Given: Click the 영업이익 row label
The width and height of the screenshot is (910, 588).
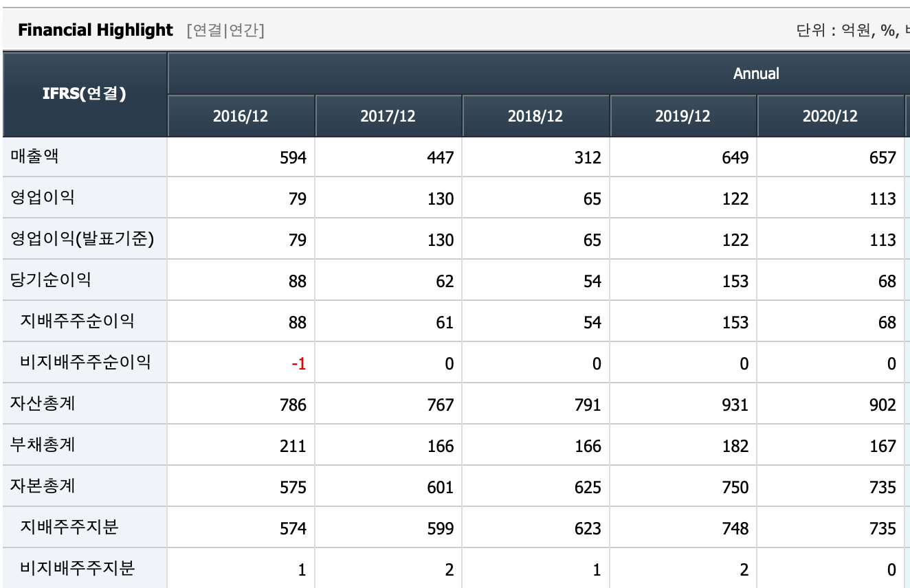Looking at the screenshot, I should coord(43,198).
